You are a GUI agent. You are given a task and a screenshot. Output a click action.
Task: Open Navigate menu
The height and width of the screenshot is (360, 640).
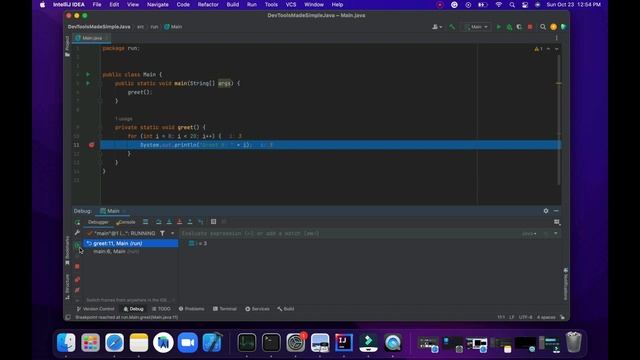(x=158, y=4)
